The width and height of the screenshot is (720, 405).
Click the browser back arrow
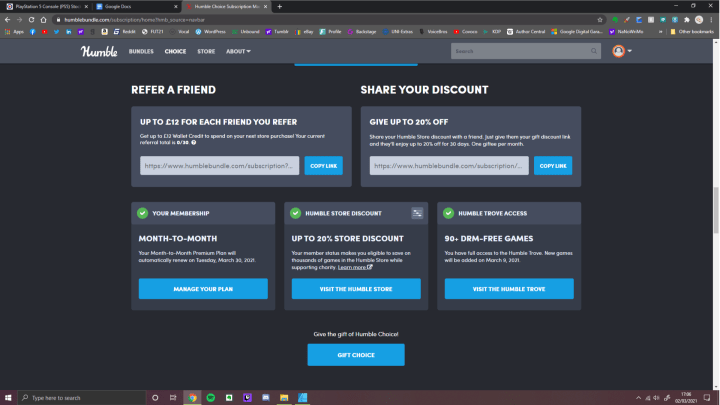7,20
